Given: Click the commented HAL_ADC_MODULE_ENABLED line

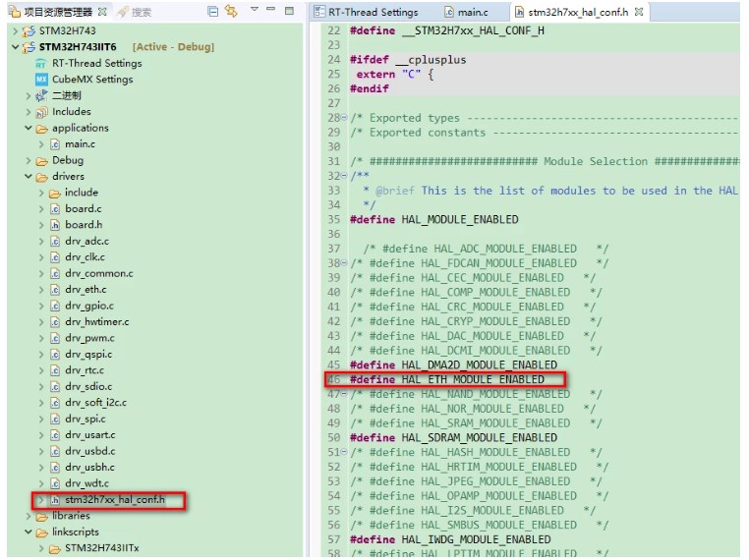Looking at the screenshot, I should coord(486,249).
